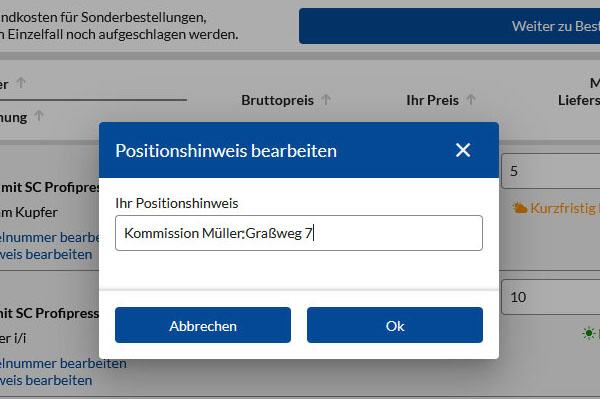Confirm the position note with Ok
The image size is (600, 399).
coord(395,325)
